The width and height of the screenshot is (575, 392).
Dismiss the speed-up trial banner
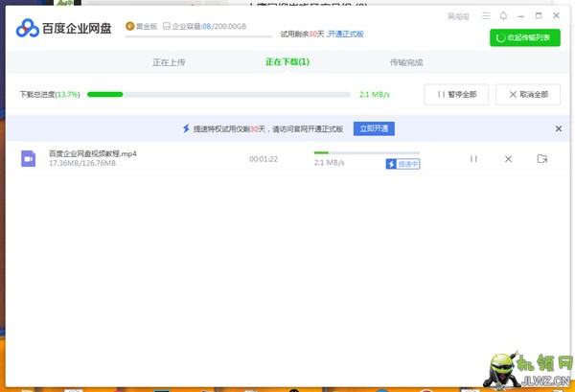pos(558,128)
